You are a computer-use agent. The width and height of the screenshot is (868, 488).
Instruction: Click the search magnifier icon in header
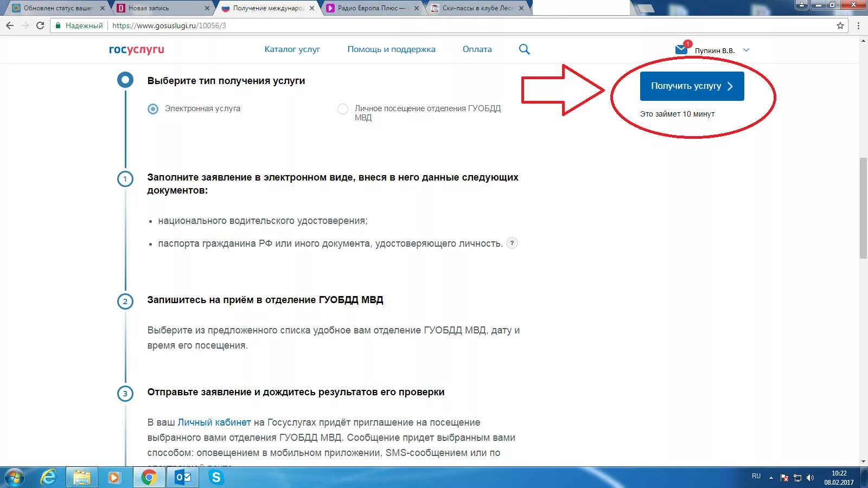[524, 49]
